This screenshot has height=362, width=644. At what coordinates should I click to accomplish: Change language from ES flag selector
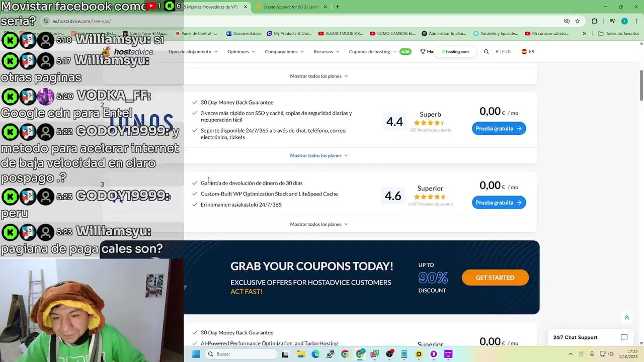click(528, 52)
